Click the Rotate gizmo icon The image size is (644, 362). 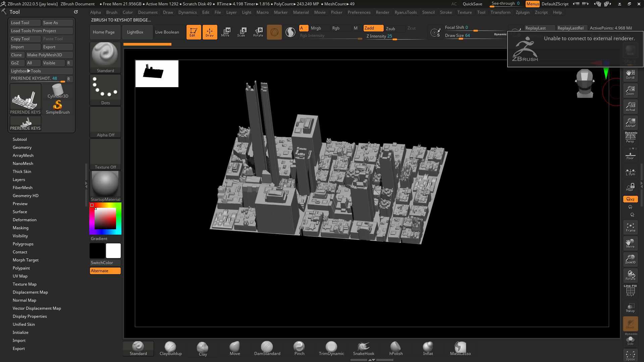pos(258,32)
